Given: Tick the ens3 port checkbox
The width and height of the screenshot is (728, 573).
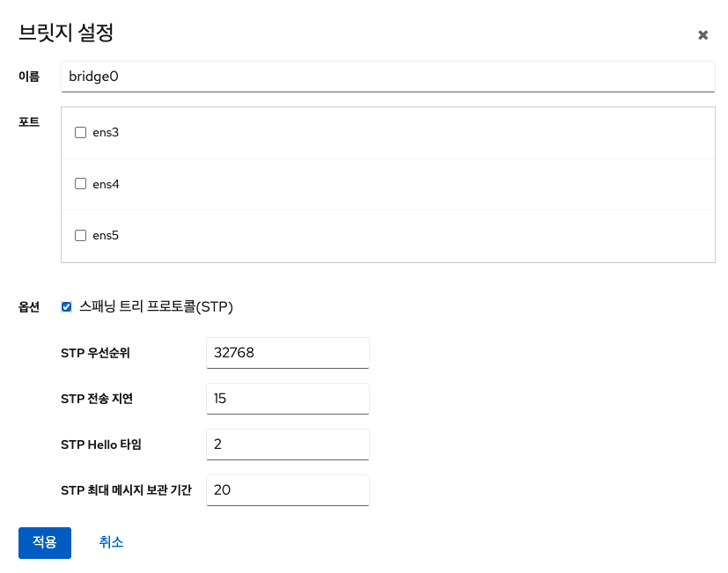Looking at the screenshot, I should (80, 133).
